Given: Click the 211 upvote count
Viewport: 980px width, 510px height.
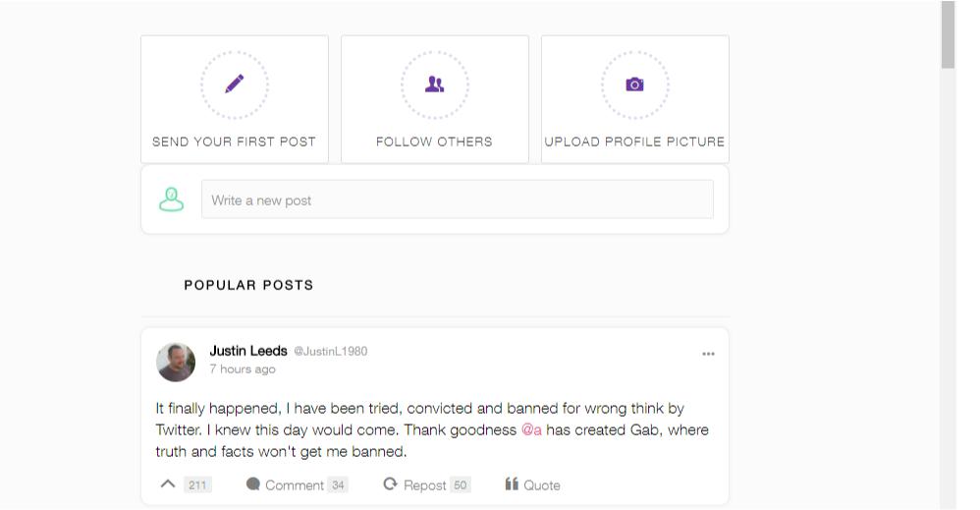Looking at the screenshot, I should coord(197,484).
